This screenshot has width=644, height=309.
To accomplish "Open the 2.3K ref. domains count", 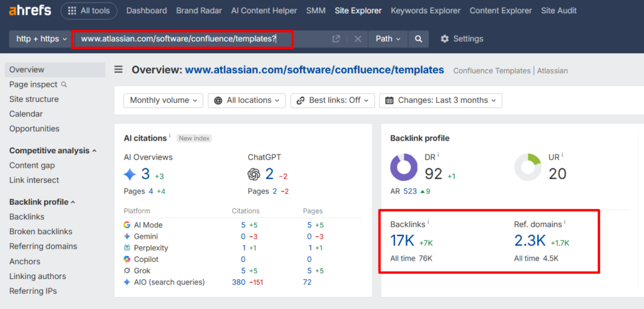I will (530, 241).
